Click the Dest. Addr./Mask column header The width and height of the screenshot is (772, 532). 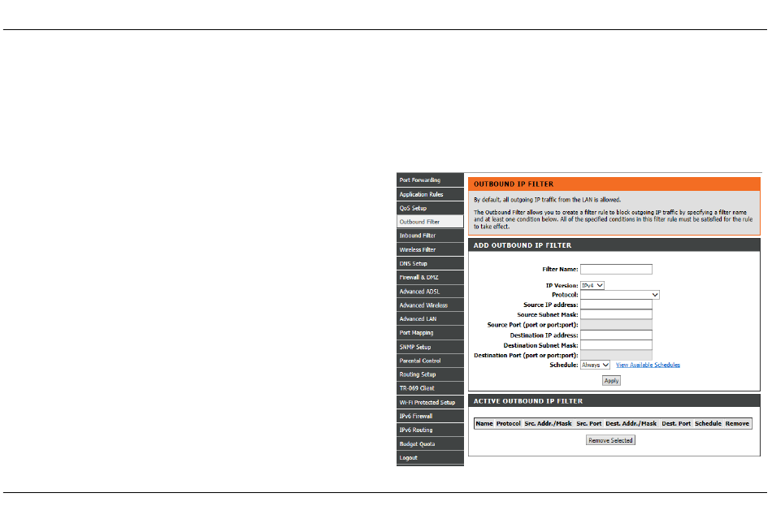click(631, 424)
